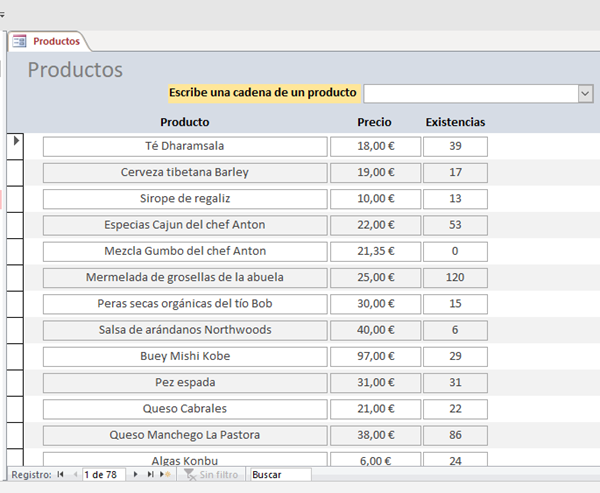The height and width of the screenshot is (493, 600).
Task: Select the Productos tab
Action: tap(55, 41)
